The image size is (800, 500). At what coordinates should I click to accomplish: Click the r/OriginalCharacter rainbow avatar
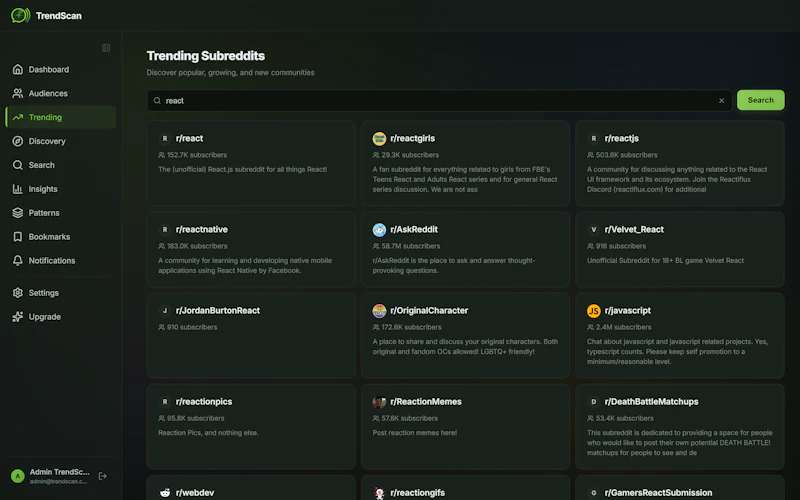(x=379, y=311)
